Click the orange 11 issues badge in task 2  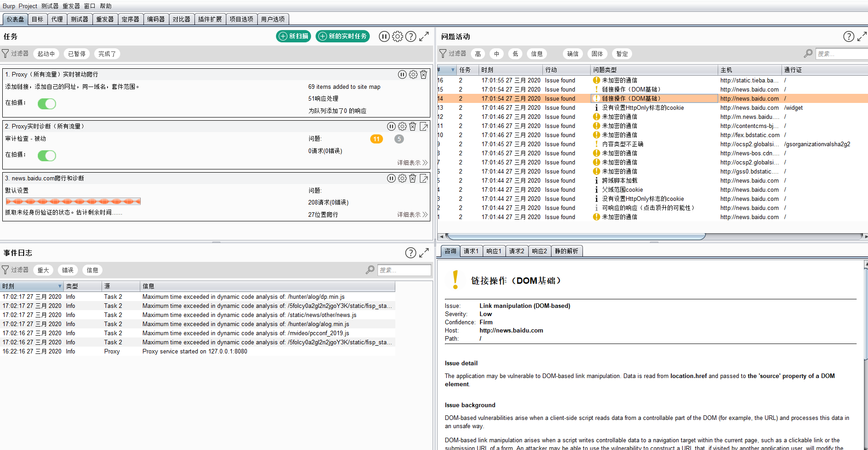click(377, 139)
